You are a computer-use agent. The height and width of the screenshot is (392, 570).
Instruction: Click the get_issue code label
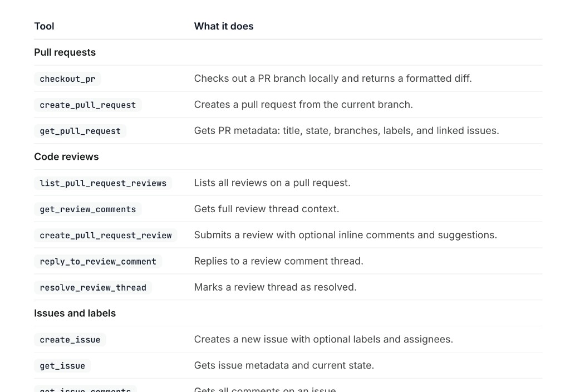62,366
